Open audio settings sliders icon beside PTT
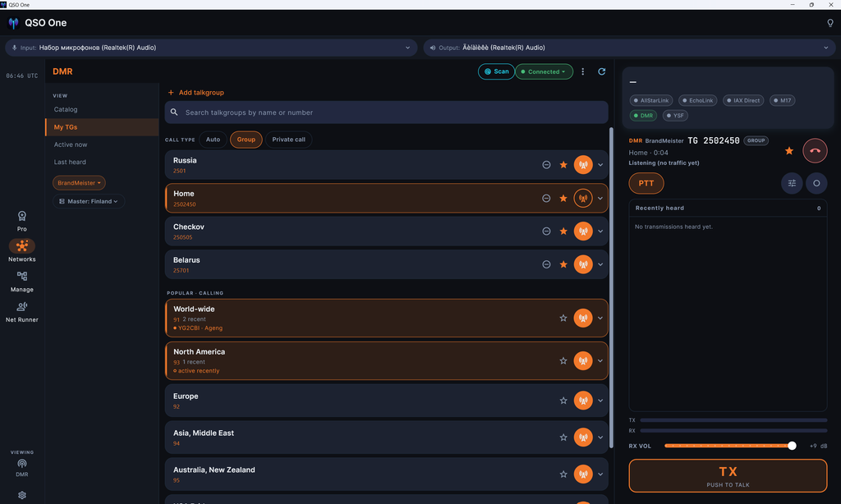The height and width of the screenshot is (504, 841). tap(792, 183)
